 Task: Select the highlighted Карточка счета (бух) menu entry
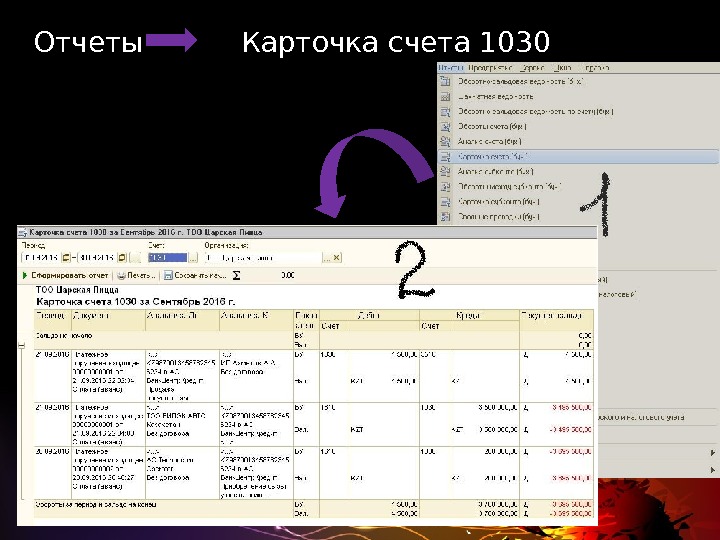[578, 157]
